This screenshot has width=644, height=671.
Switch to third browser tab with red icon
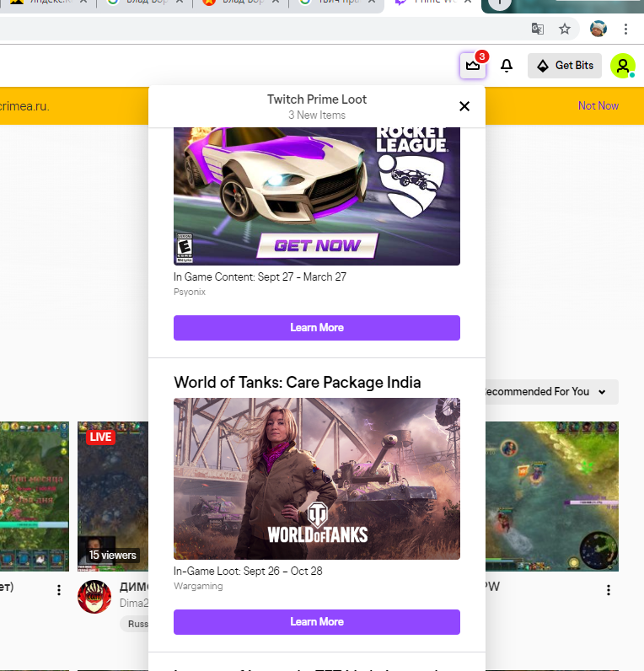(238, 2)
